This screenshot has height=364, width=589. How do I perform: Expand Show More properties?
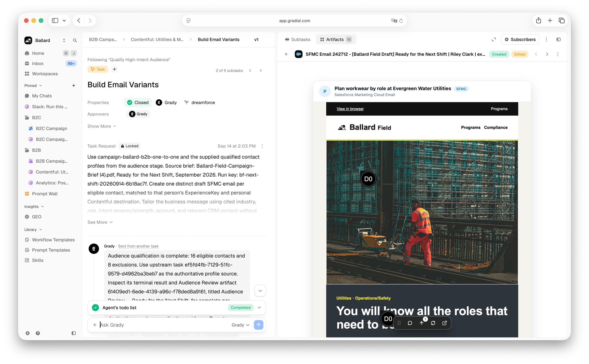(x=102, y=126)
